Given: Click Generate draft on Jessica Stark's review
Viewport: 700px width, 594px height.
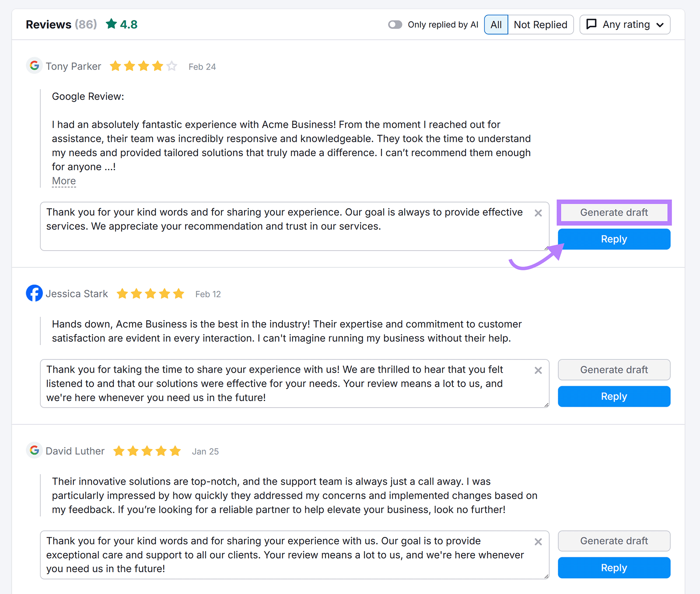Looking at the screenshot, I should point(614,370).
